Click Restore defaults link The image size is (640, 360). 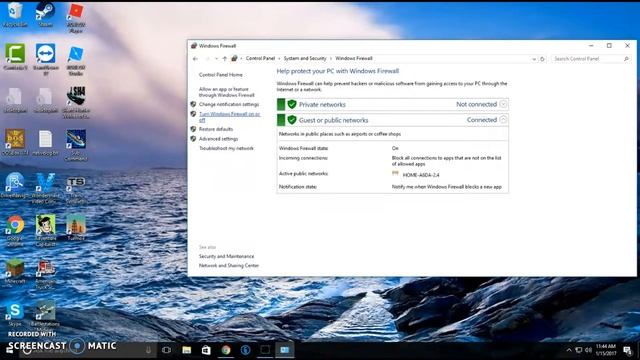coord(216,129)
